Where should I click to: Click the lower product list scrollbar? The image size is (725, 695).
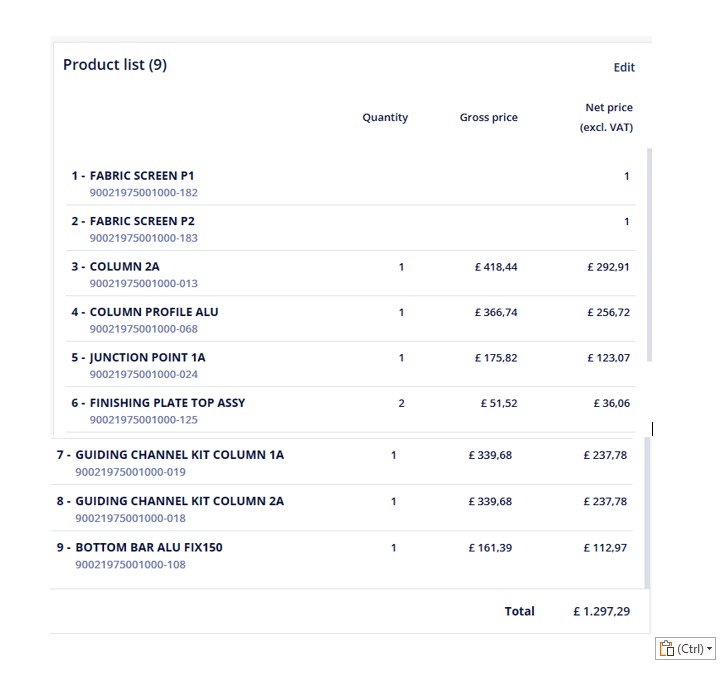pyautogui.click(x=646, y=512)
